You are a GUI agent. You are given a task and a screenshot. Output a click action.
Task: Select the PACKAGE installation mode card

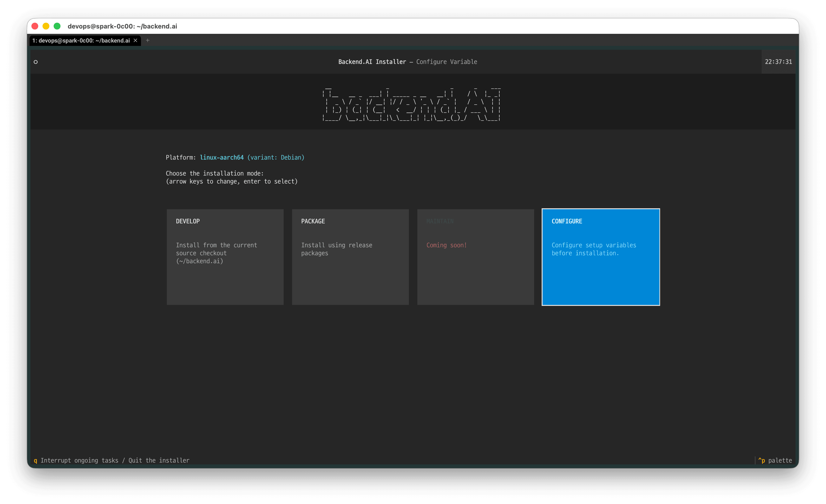tap(350, 257)
